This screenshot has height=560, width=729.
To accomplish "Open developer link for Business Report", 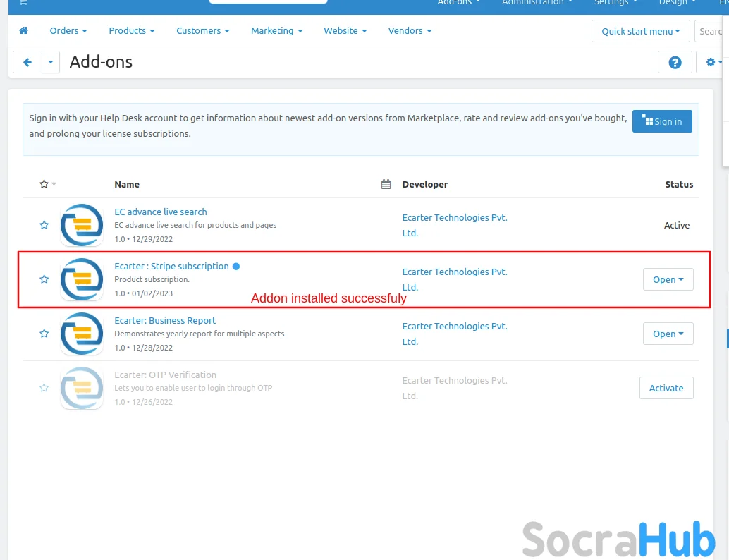I will 455,334.
